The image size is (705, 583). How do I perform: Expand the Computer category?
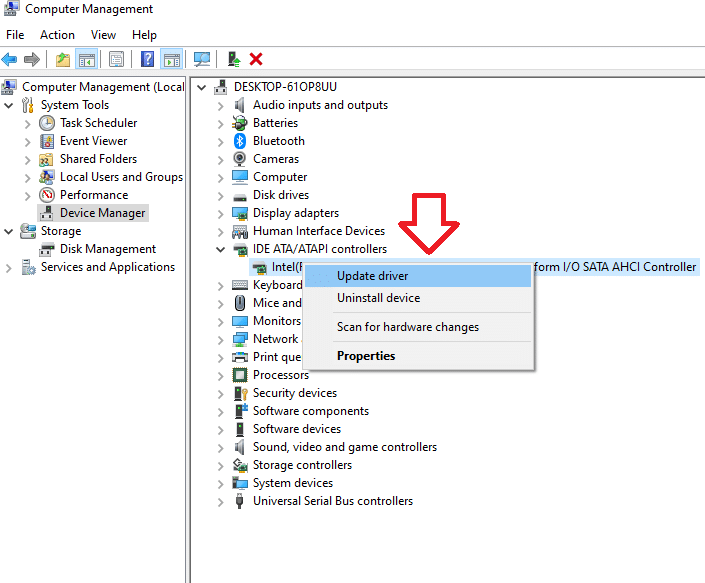pos(220,178)
